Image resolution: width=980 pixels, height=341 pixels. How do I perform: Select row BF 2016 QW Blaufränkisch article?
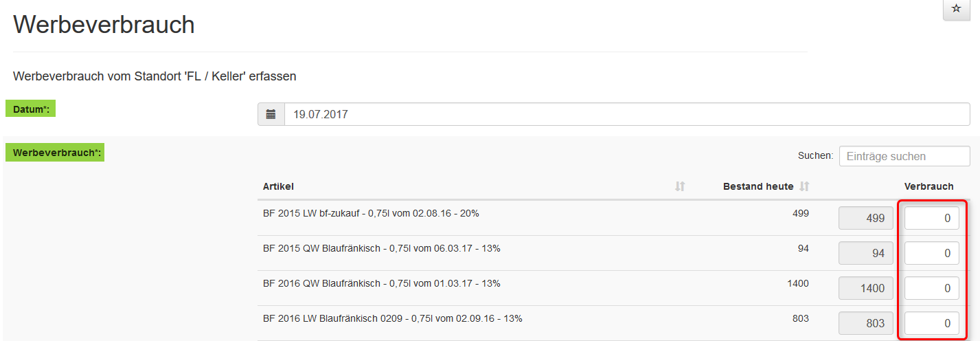click(381, 283)
